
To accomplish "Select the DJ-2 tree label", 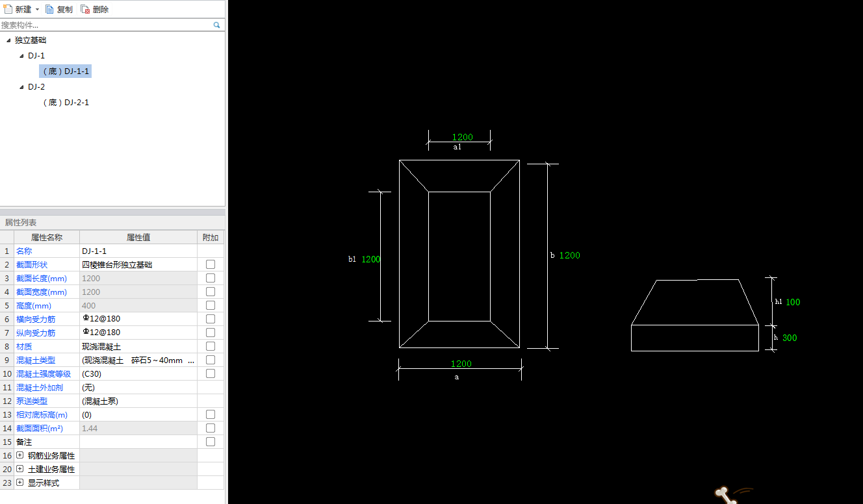I will tap(36, 86).
